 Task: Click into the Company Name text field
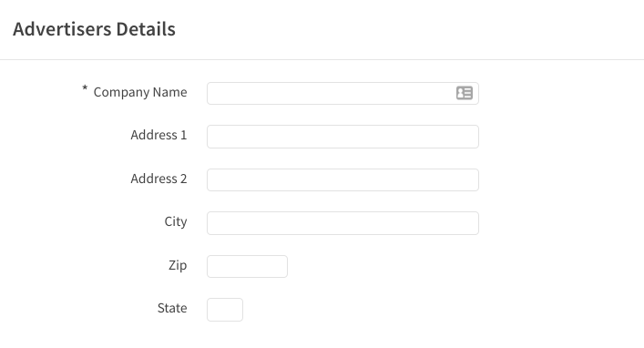(x=342, y=93)
